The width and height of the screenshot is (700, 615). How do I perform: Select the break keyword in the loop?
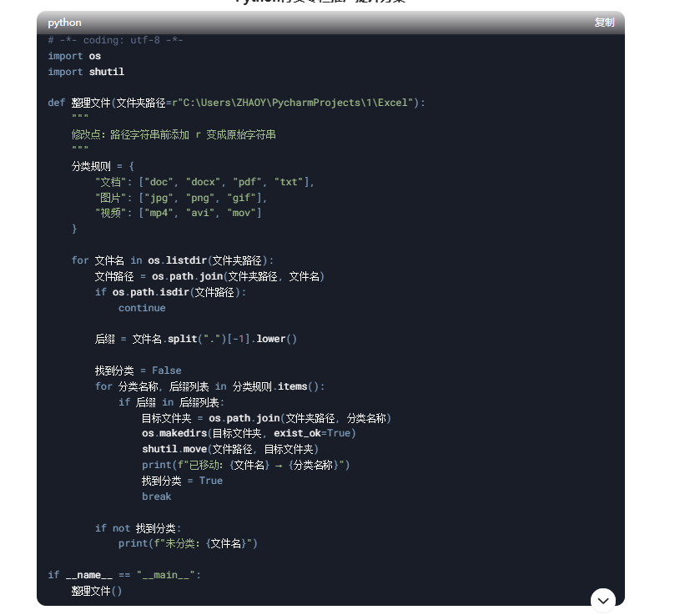[x=156, y=496]
